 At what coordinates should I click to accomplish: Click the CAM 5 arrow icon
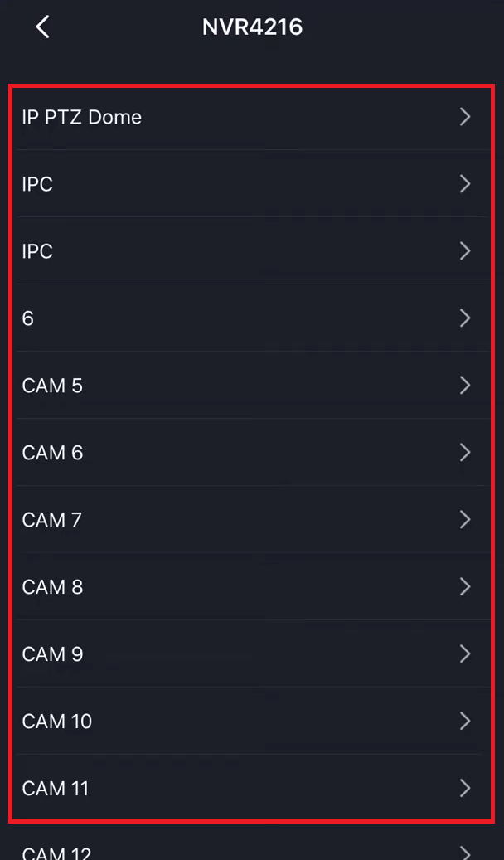tap(465, 386)
